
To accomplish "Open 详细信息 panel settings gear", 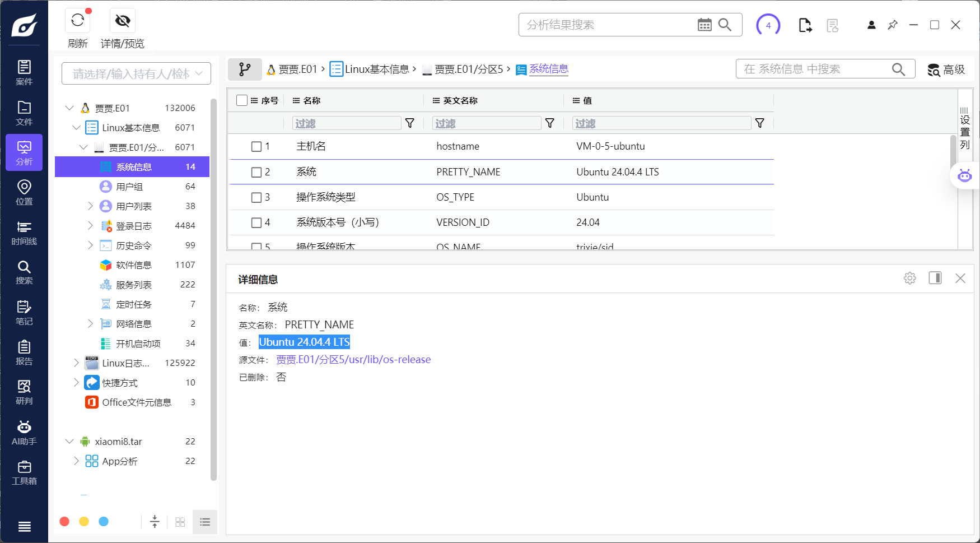I will pyautogui.click(x=910, y=278).
